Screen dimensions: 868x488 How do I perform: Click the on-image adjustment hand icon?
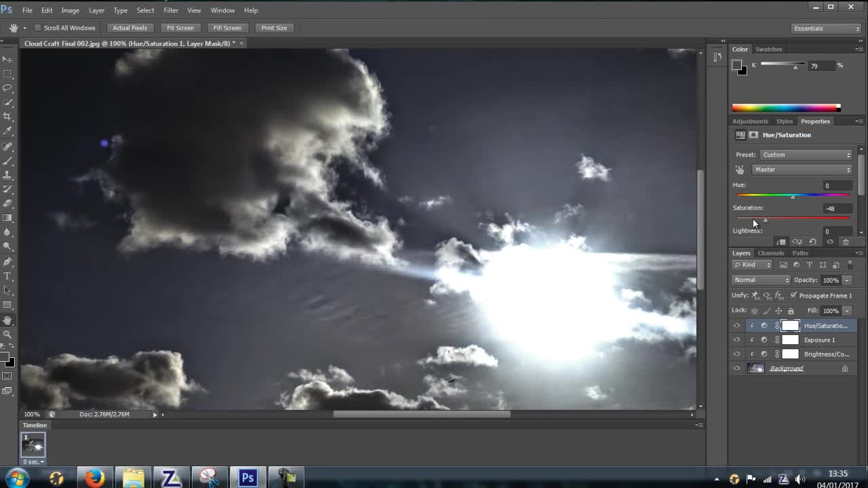coord(740,169)
